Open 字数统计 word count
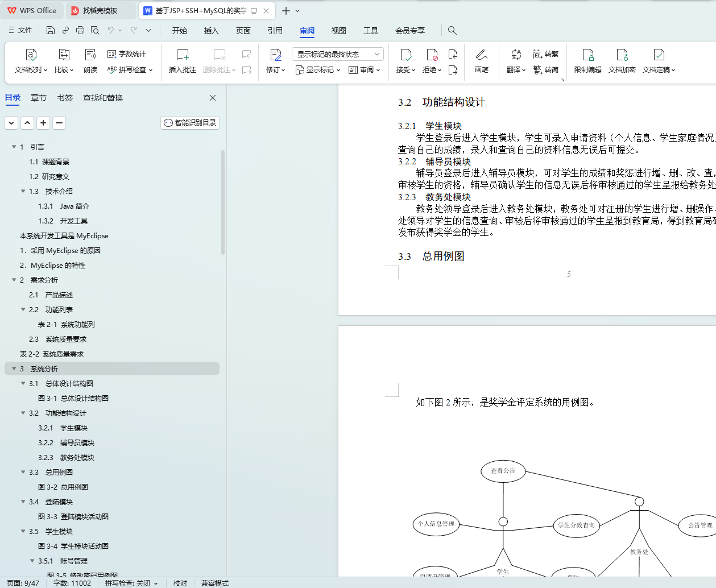716x588 pixels. pos(127,54)
